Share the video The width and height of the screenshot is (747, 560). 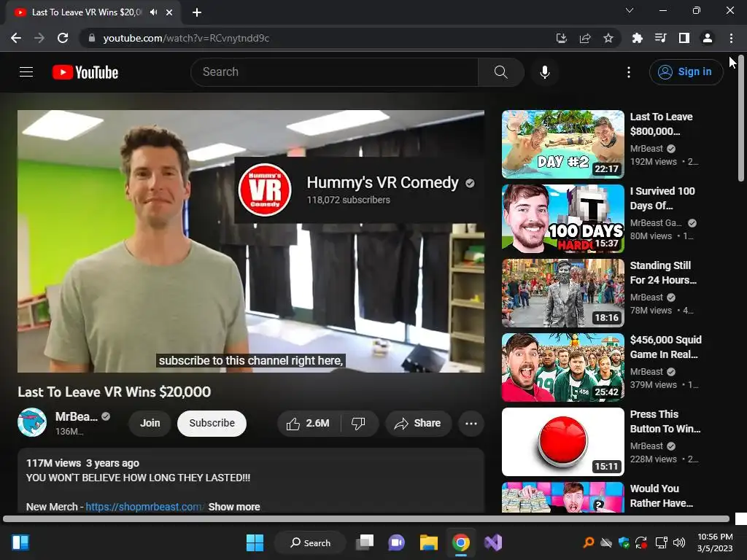point(418,424)
